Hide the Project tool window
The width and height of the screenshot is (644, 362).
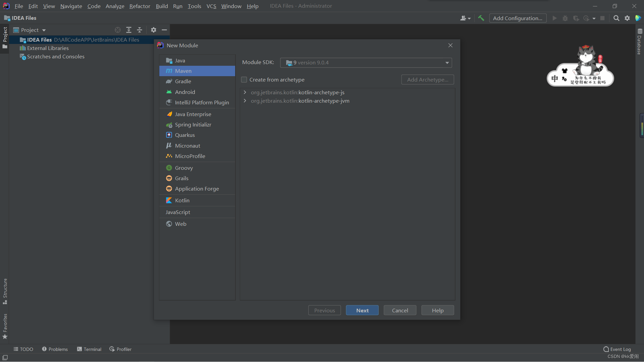tap(164, 30)
